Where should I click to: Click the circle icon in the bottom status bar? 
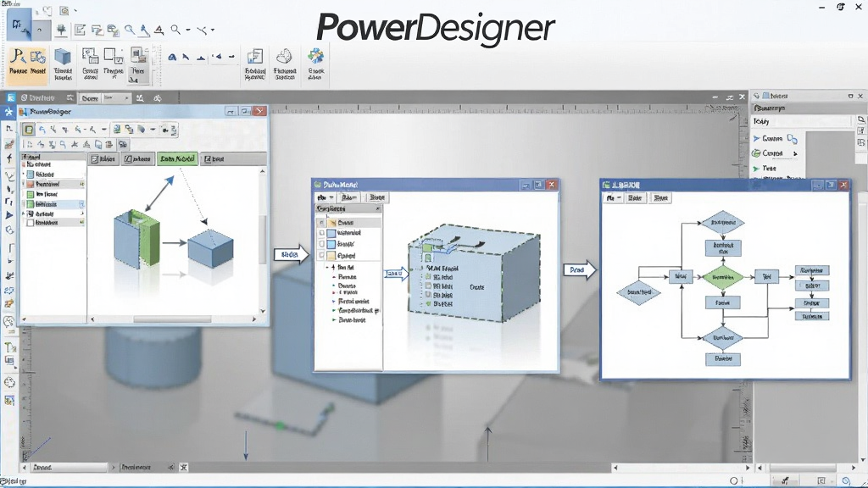(733, 481)
